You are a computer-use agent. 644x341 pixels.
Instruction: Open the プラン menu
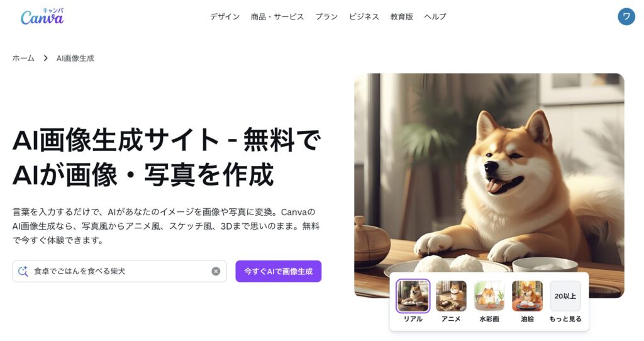326,16
